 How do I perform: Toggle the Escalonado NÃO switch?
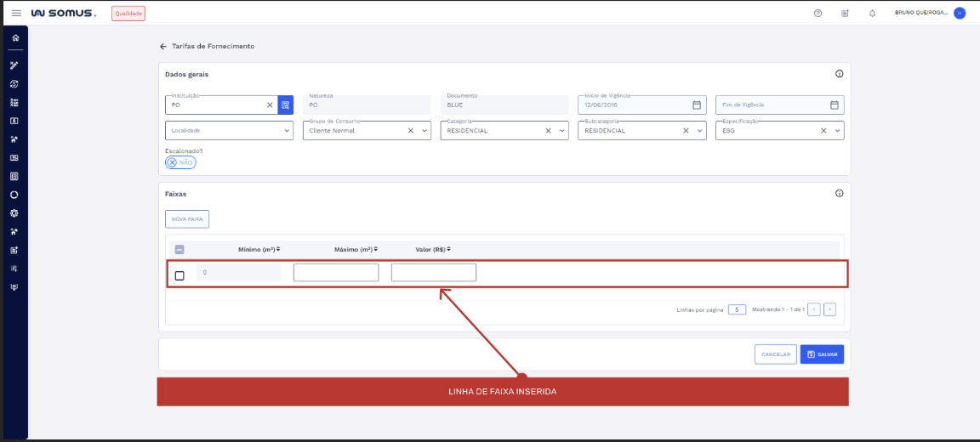(180, 162)
